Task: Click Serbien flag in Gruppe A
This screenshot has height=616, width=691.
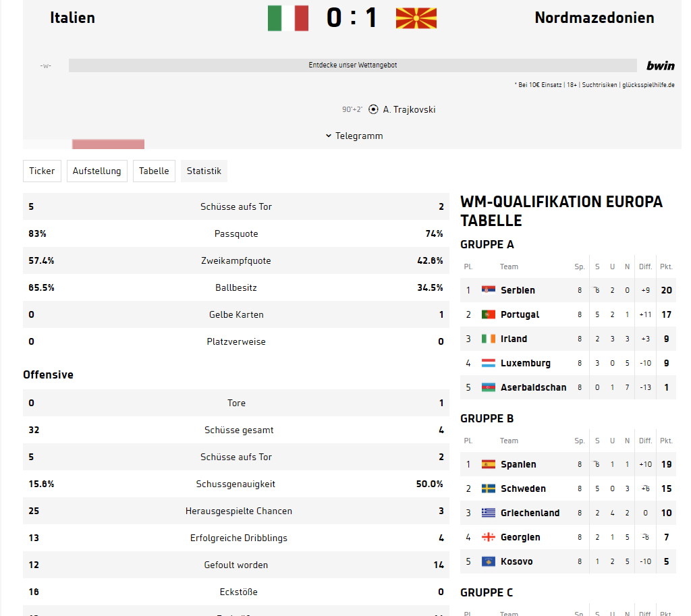Action: pyautogui.click(x=489, y=290)
